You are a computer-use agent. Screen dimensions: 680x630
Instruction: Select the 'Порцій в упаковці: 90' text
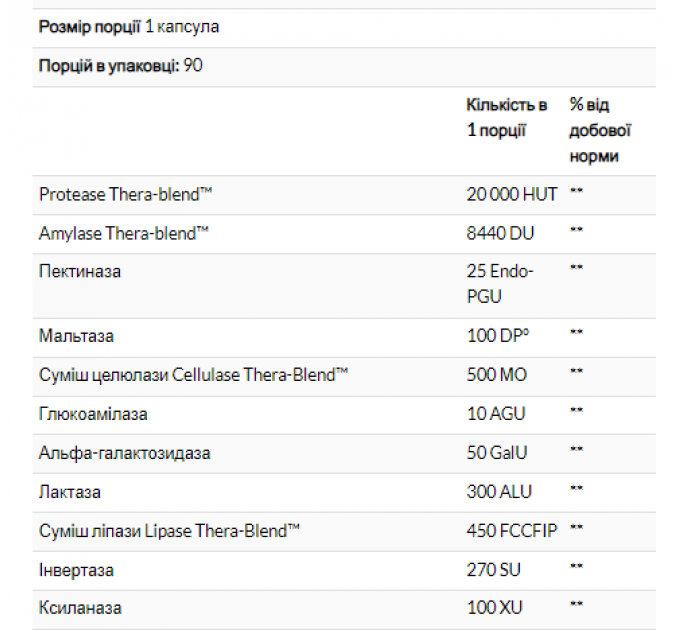coord(121,66)
